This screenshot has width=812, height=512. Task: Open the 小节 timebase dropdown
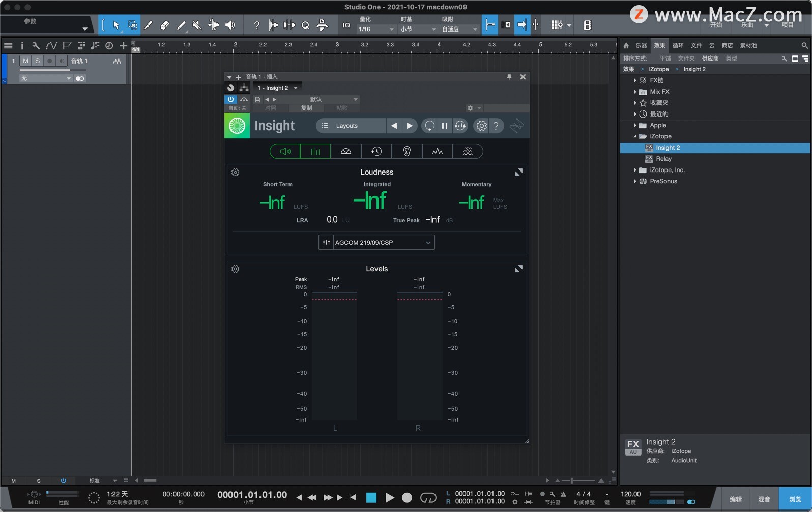tap(418, 29)
